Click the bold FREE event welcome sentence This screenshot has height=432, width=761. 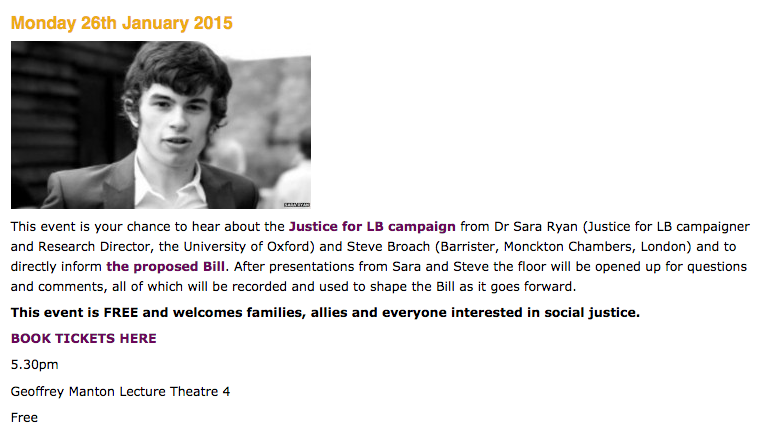tap(325, 312)
